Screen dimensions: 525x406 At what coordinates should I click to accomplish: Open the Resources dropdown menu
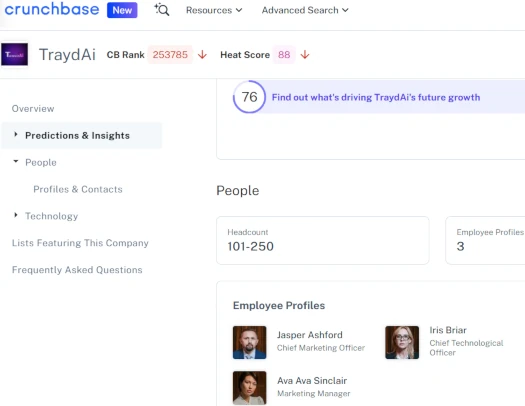[x=214, y=10]
